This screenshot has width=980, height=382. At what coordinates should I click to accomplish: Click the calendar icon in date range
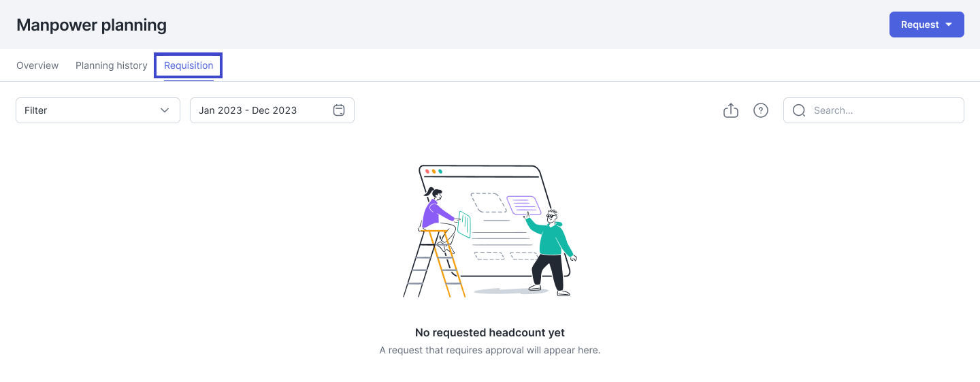click(x=339, y=110)
